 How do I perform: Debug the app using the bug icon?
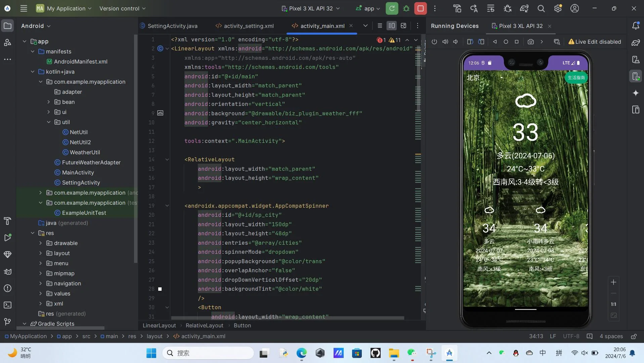pyautogui.click(x=406, y=8)
